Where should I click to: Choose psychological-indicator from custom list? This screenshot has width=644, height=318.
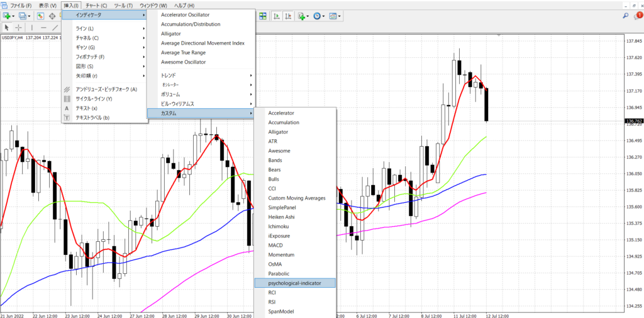coord(295,283)
